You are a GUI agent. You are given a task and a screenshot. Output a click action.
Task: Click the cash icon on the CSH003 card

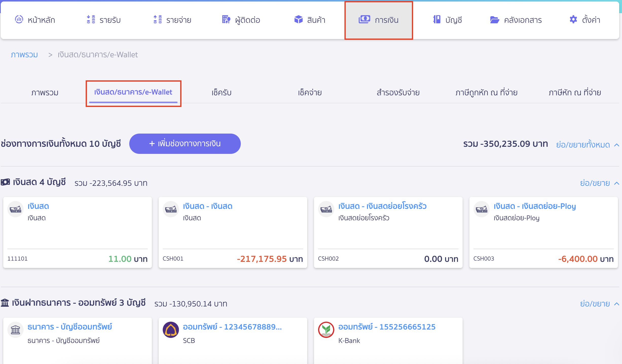point(482,209)
